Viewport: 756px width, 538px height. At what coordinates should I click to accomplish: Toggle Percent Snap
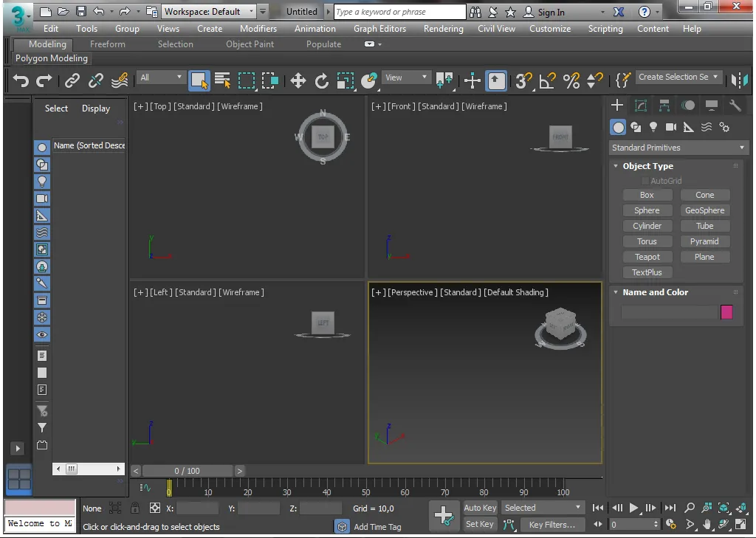click(x=571, y=80)
